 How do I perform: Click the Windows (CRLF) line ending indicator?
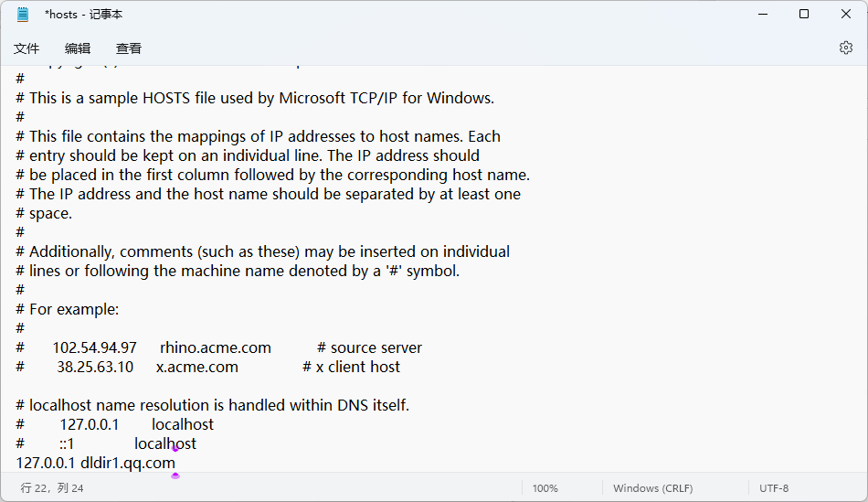pos(652,488)
